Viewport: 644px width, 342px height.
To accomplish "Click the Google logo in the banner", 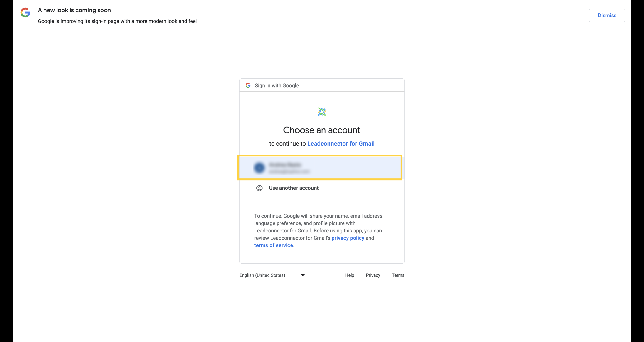I will click(x=25, y=12).
